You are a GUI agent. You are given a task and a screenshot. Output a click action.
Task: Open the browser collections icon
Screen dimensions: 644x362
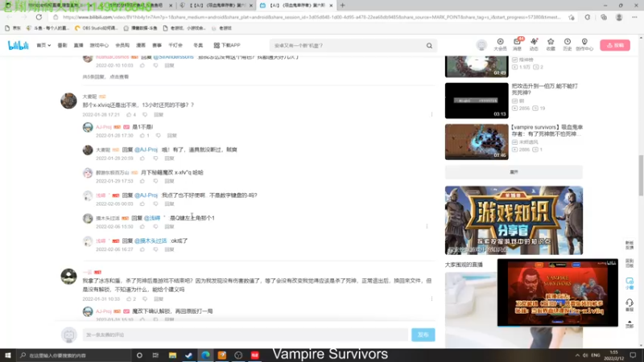click(x=603, y=17)
